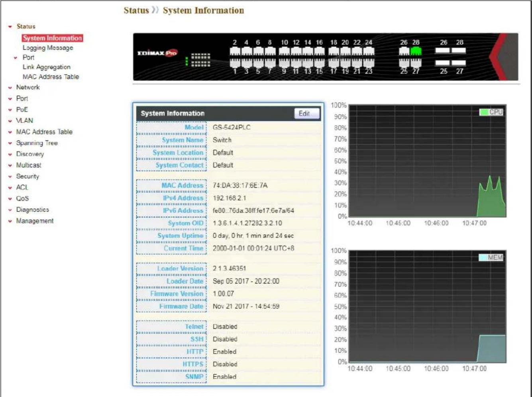This screenshot has height=397, width=532.
Task: Click SFP slot 26 icon
Action: [x=442, y=50]
